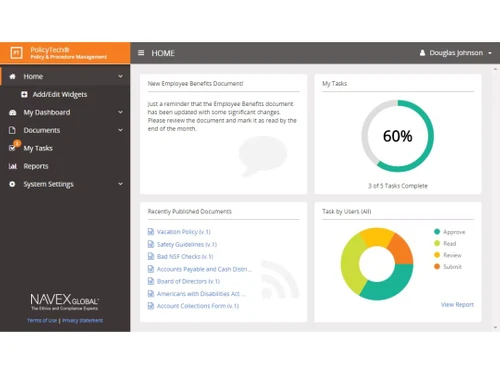Viewport: 500px width, 375px height.
Task: Click the '3 of 5 Tasks Complete' text
Action: point(398,186)
